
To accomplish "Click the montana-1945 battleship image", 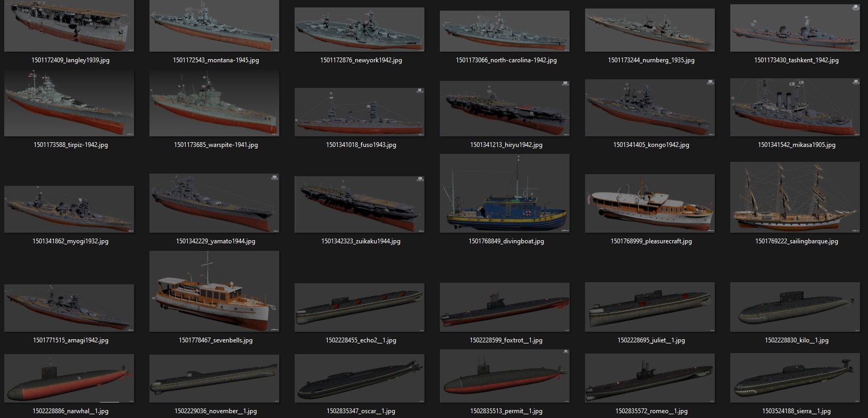I will 214,26.
